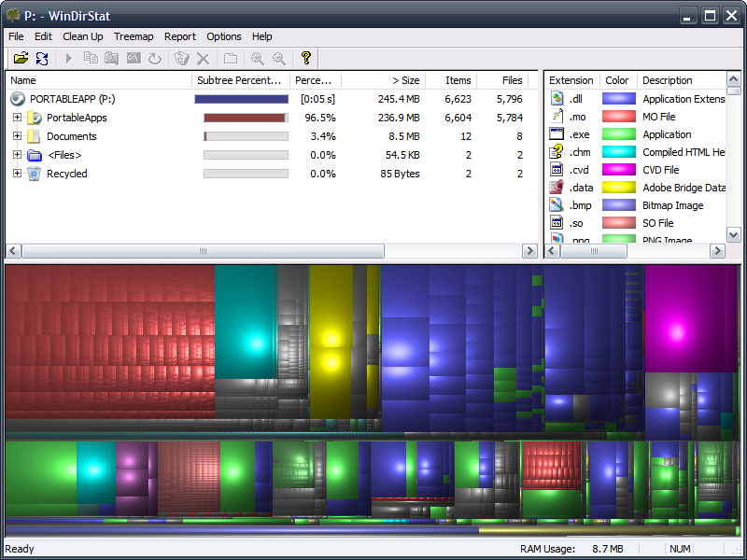Click the .chm help file icon

tap(557, 152)
